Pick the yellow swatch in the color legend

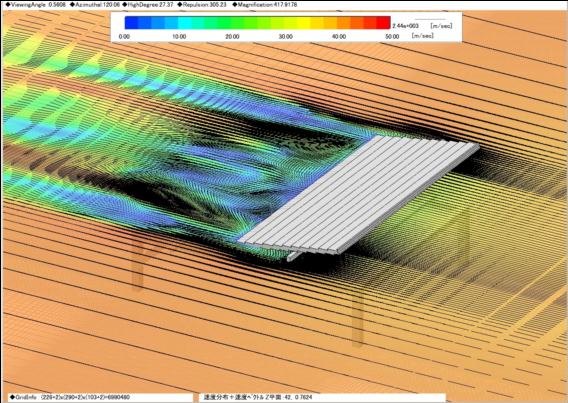coord(304,22)
